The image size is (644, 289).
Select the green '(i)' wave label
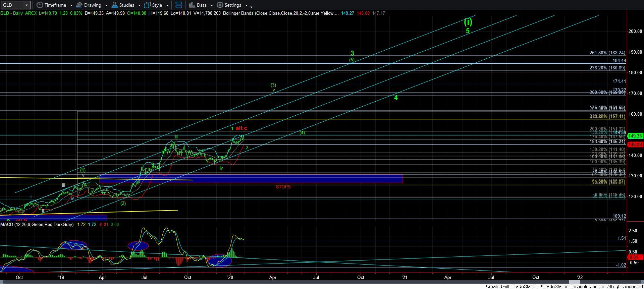tap(468, 22)
